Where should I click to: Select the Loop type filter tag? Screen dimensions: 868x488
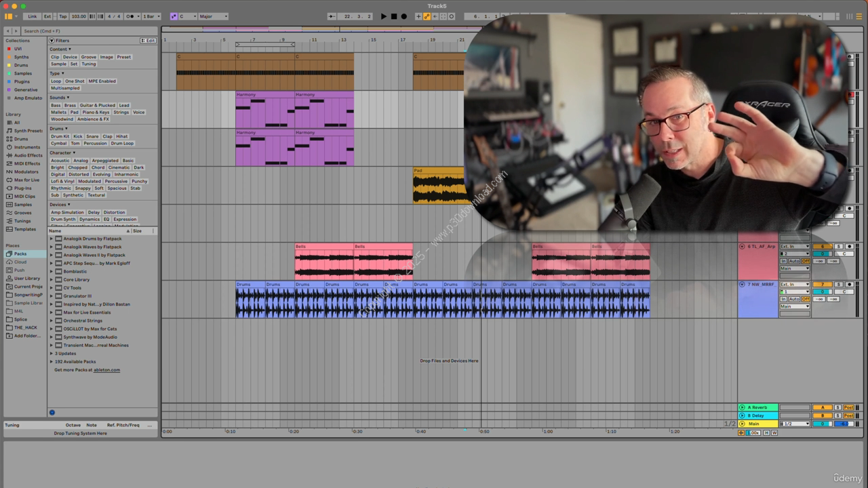pos(56,81)
